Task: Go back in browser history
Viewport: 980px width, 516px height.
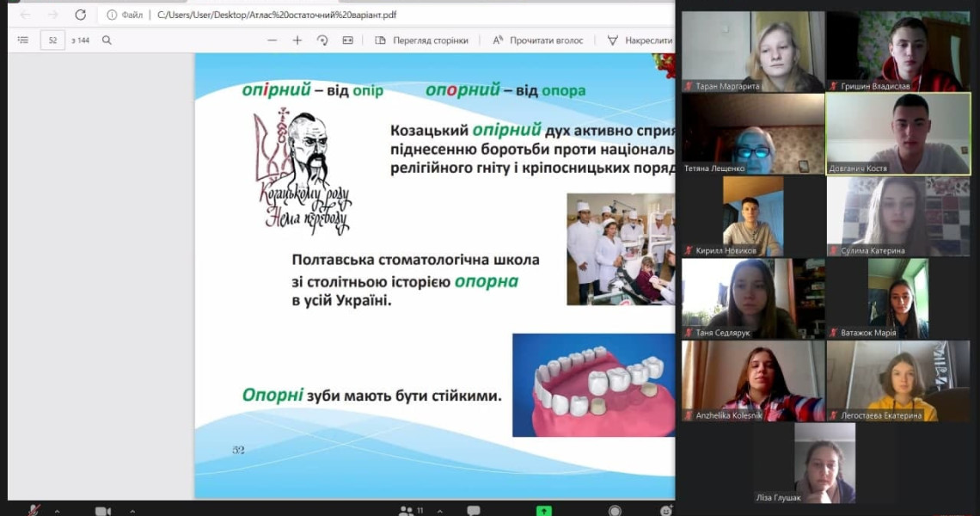Action: pyautogui.click(x=25, y=15)
